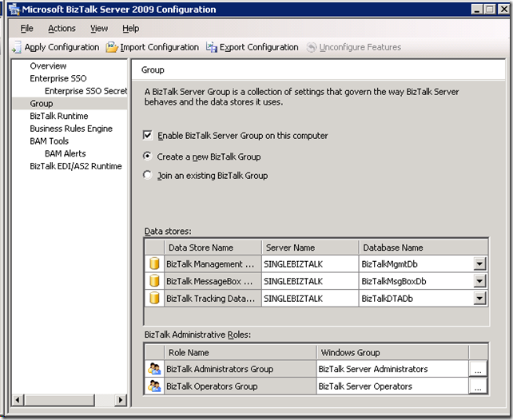Select BAM Tools in the tree
Image resolution: width=513 pixels, height=420 pixels.
[49, 141]
